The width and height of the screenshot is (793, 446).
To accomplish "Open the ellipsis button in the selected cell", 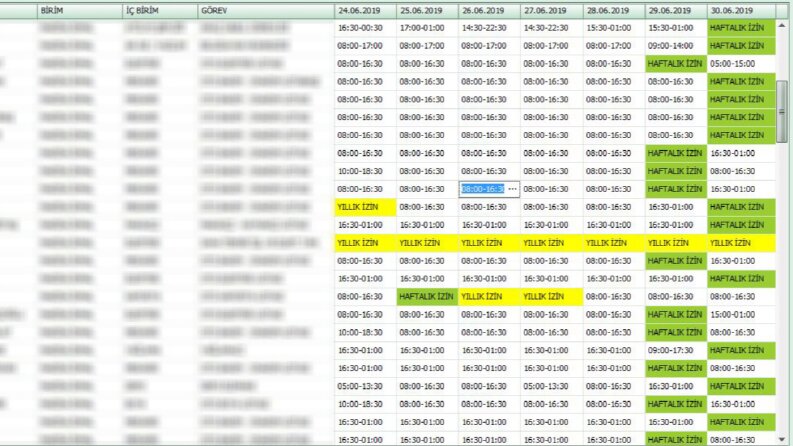I will pos(512,189).
